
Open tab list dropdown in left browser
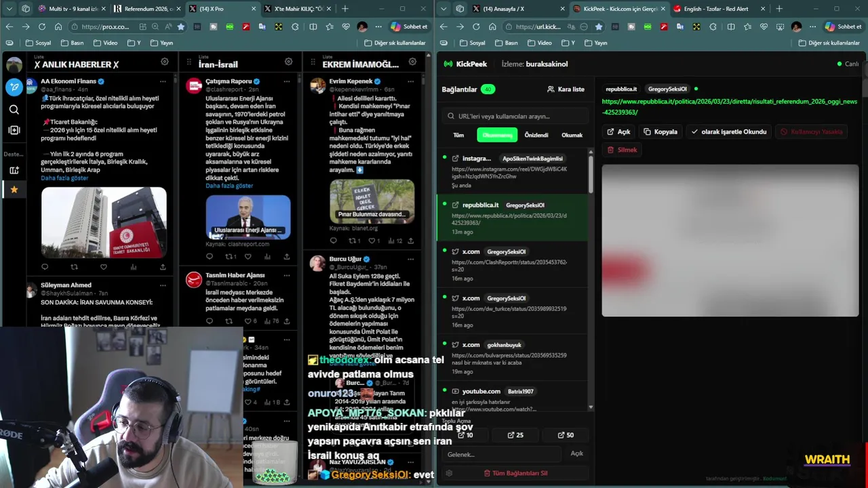coord(9,9)
